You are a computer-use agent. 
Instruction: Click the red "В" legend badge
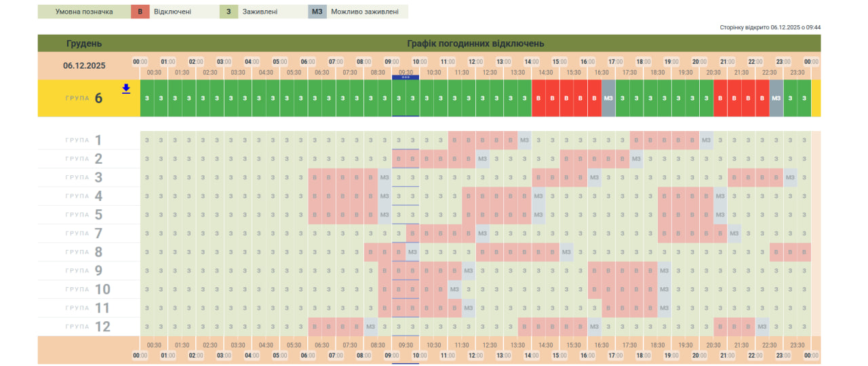tap(140, 12)
